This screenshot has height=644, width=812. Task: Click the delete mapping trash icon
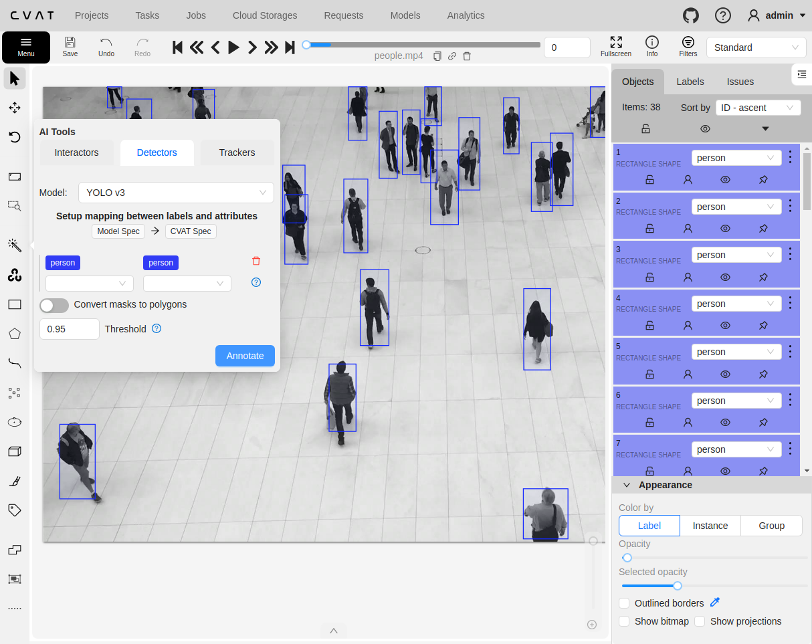point(256,261)
